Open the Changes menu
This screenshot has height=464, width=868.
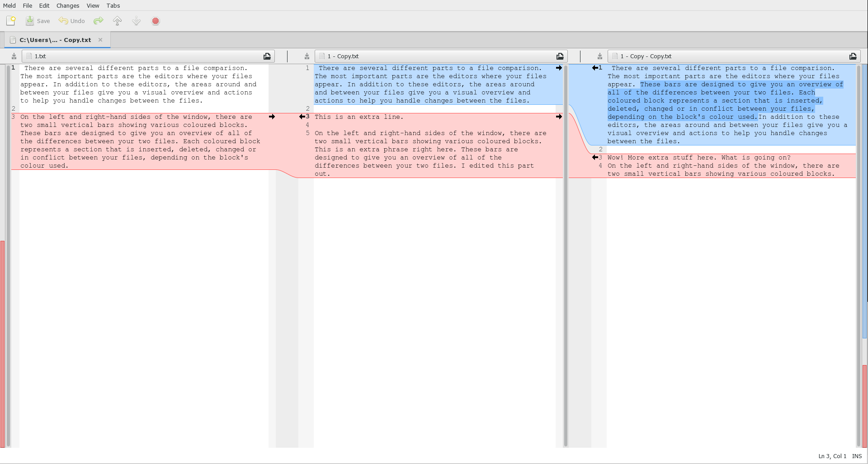click(68, 5)
